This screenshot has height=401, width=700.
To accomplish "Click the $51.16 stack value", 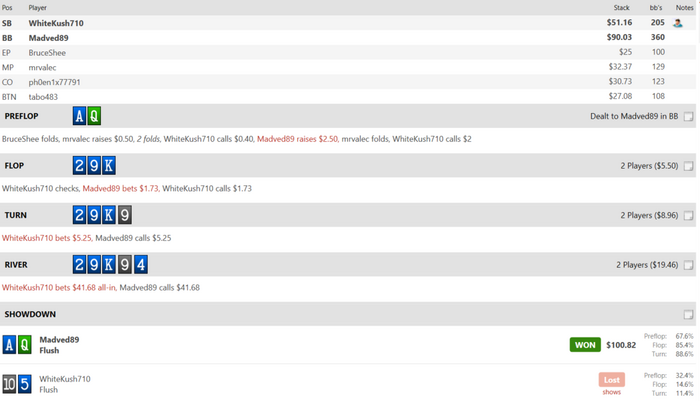I will coord(619,22).
